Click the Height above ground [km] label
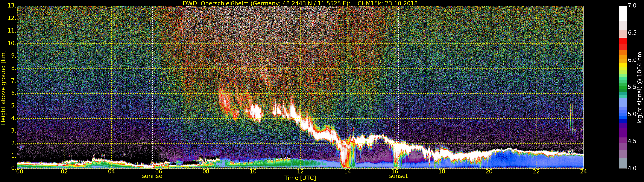The height and width of the screenshot is (182, 644). click(x=3, y=88)
